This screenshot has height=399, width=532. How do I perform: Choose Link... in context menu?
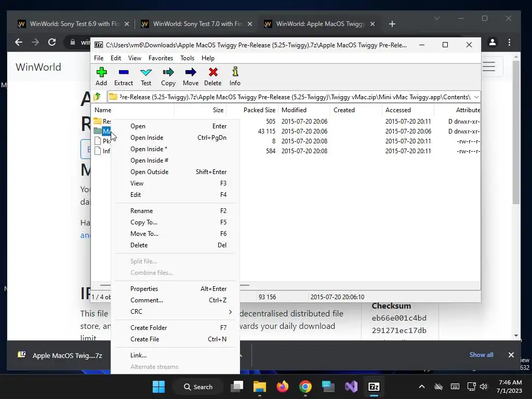175,355
